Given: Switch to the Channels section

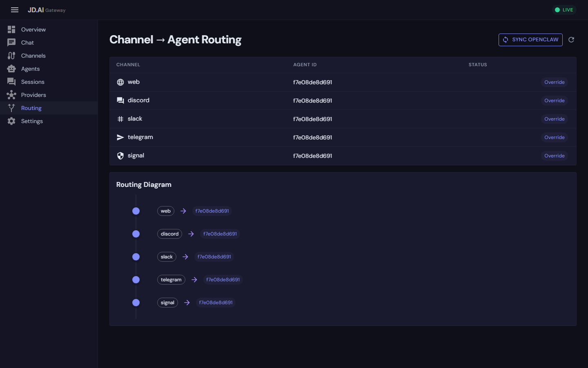Looking at the screenshot, I should [x=33, y=55].
